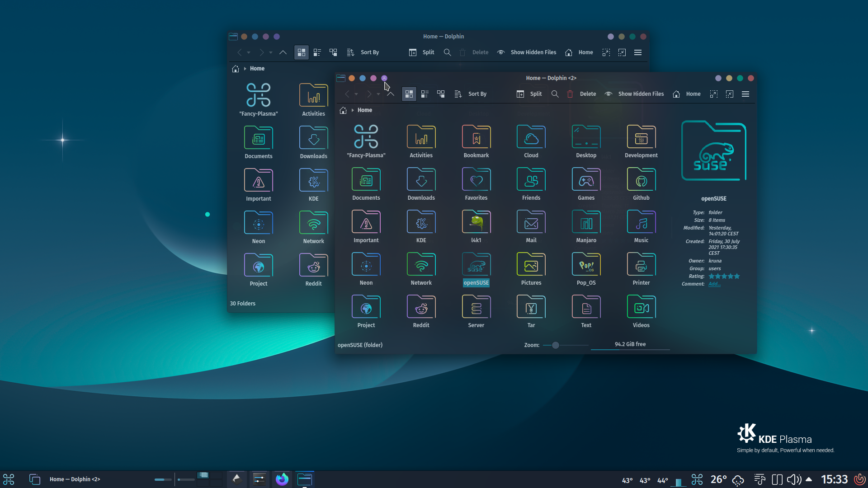The width and height of the screenshot is (868, 488).
Task: Open back history dropdown in back Dolphin window
Action: pyautogui.click(x=249, y=52)
